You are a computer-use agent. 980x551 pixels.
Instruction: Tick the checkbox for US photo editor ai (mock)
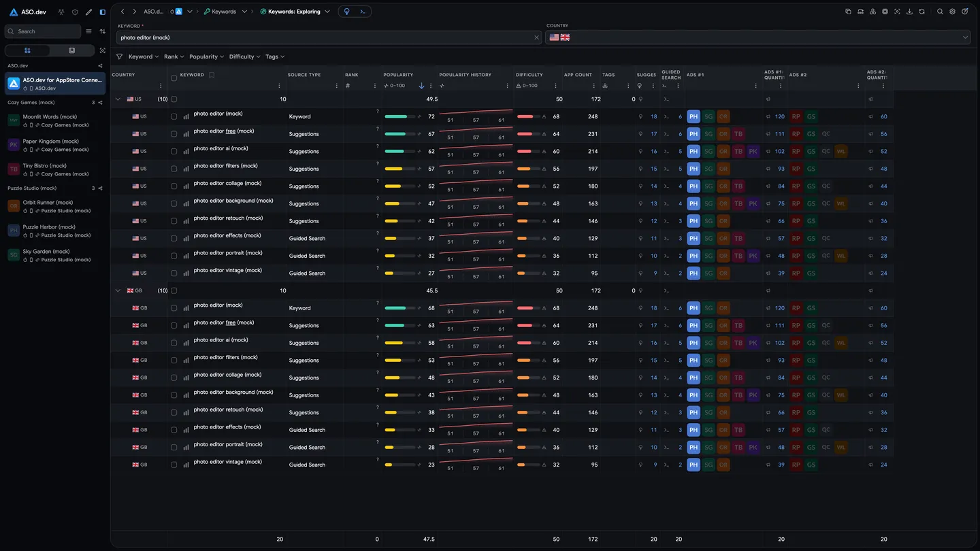[174, 152]
